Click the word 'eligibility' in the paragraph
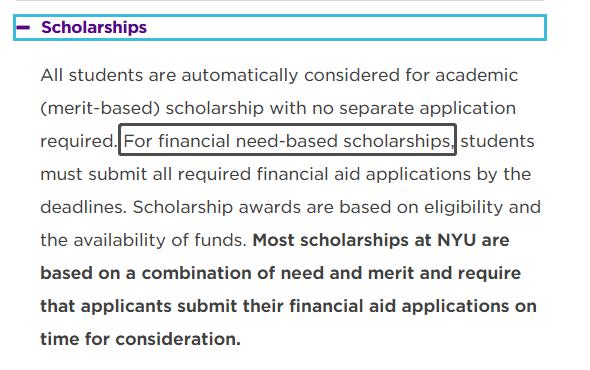This screenshot has width=590, height=370. [464, 207]
